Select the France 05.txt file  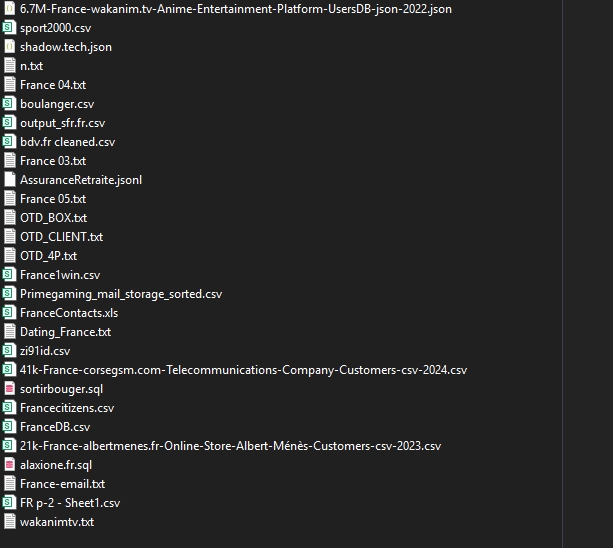[x=53, y=199]
